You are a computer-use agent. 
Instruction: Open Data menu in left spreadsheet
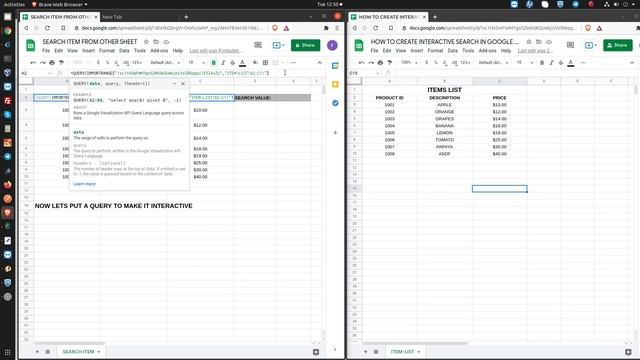[124, 51]
